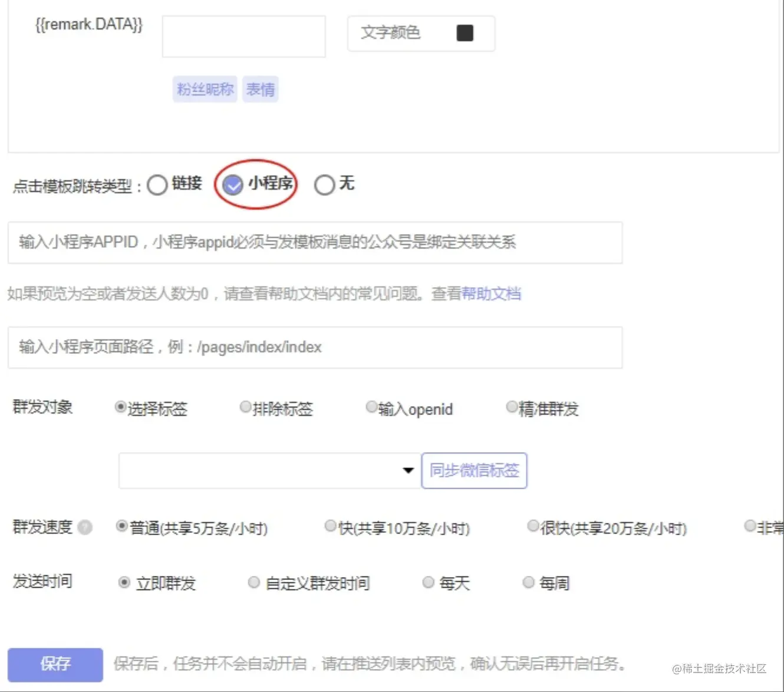The width and height of the screenshot is (784, 692).
Task: Open the 帮助文档 link
Action: 491,294
